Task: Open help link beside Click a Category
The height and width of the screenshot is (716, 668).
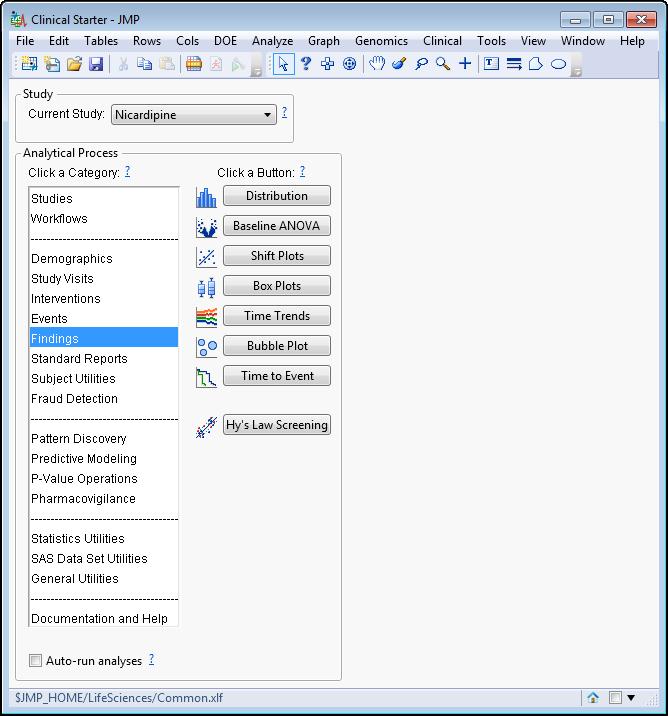Action: [127, 171]
